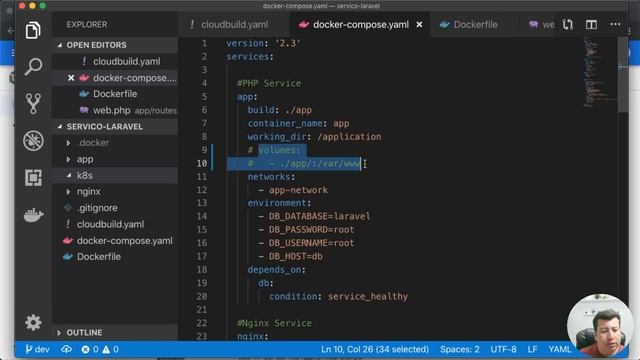Open the Source Control view
Image resolution: width=640 pixels, height=360 pixels.
click(33, 103)
